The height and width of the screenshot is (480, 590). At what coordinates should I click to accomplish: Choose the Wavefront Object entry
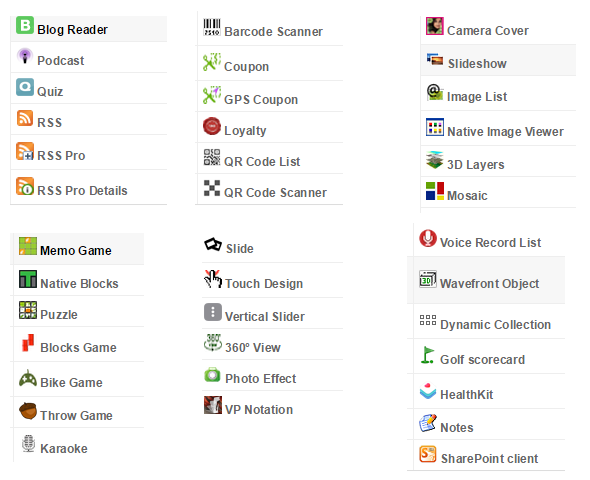pyautogui.click(x=486, y=280)
